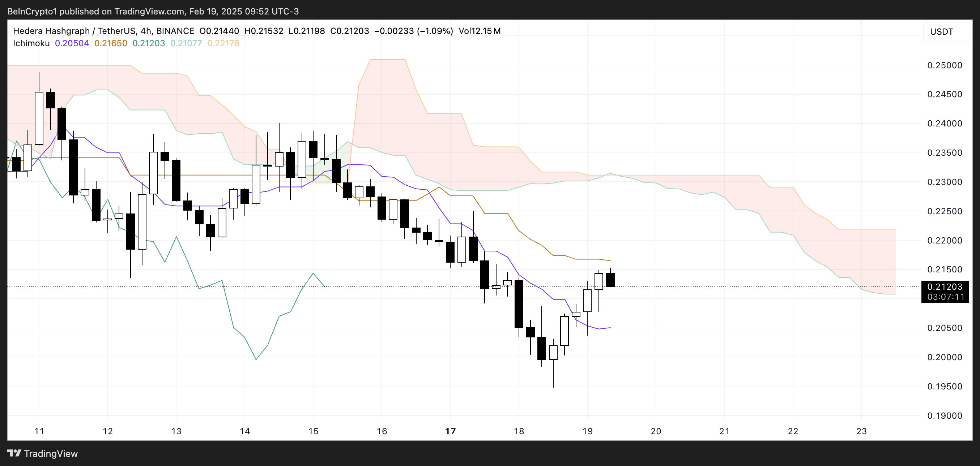The image size is (980, 466).
Task: Click date 23 on the time axis
Action: [861, 431]
